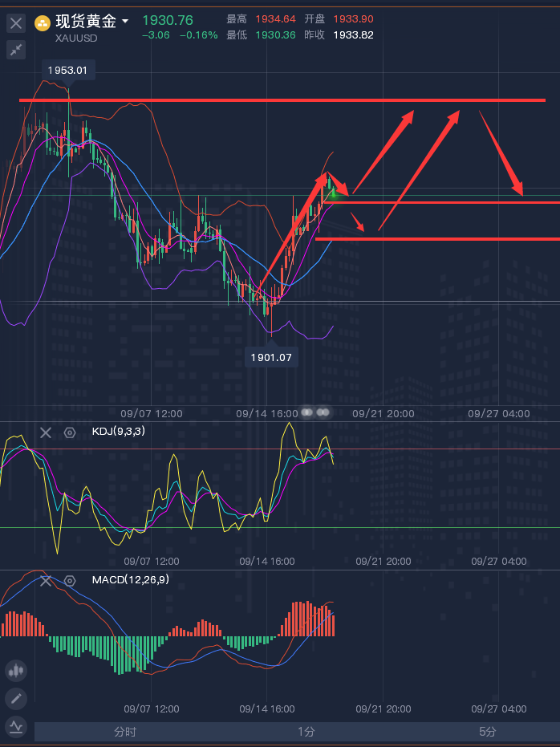
Task: Click the KDJ(9,3,3) indicator label
Action: tap(118, 431)
